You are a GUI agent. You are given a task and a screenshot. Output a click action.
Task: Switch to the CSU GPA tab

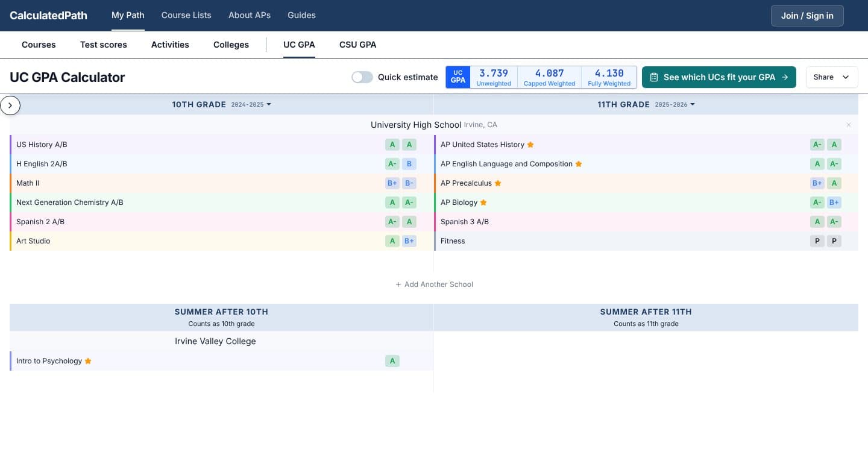point(357,45)
